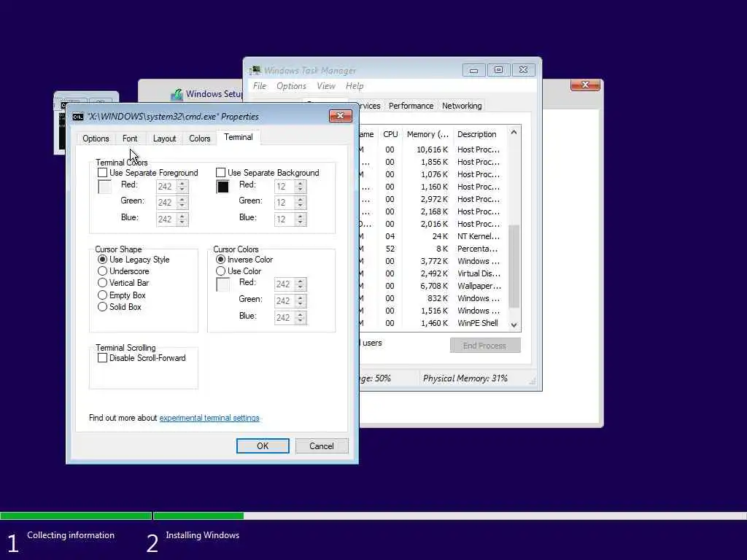The image size is (747, 560).
Task: Select Empty Box cursor shape
Action: pos(102,295)
